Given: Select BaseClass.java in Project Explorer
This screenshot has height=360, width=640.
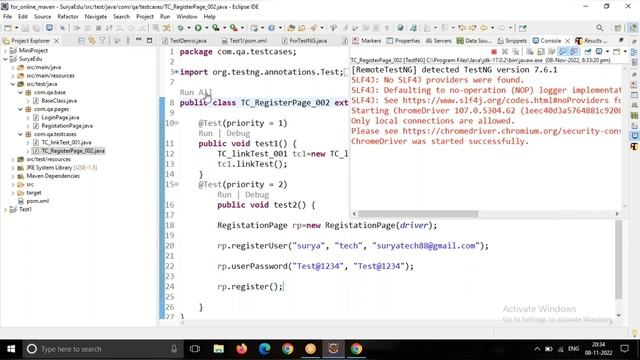Looking at the screenshot, I should pyautogui.click(x=59, y=101).
